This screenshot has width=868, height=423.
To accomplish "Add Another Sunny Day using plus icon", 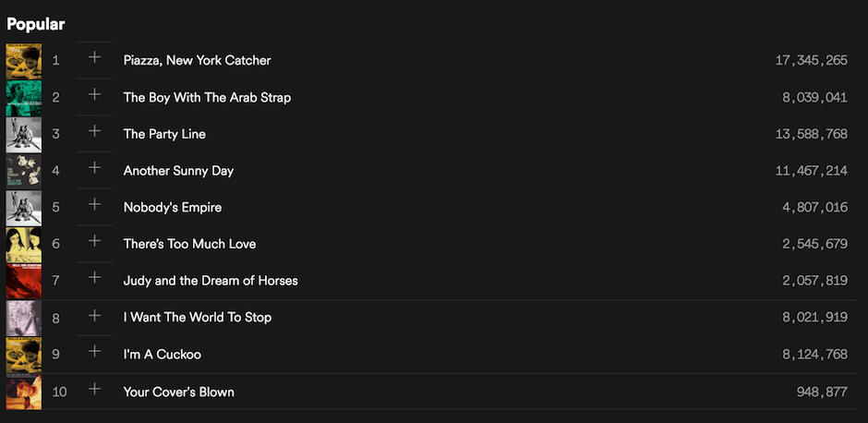I will pyautogui.click(x=94, y=168).
